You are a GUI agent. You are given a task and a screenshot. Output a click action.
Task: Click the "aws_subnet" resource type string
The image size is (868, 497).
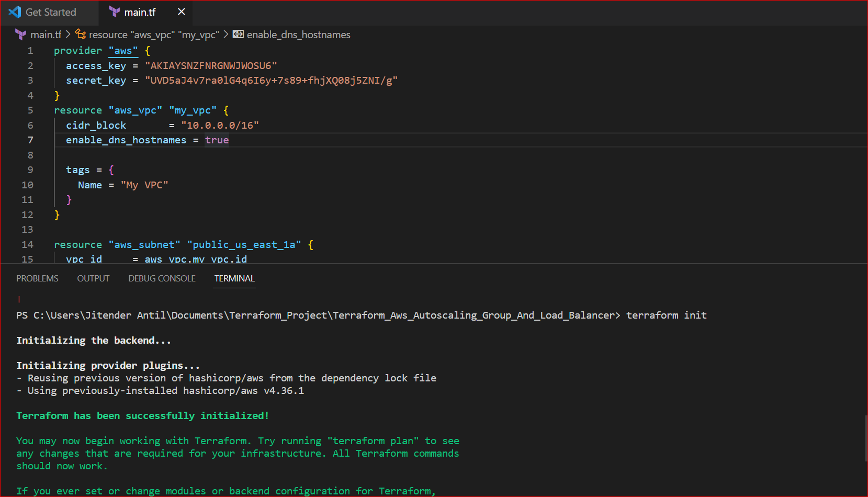point(144,245)
